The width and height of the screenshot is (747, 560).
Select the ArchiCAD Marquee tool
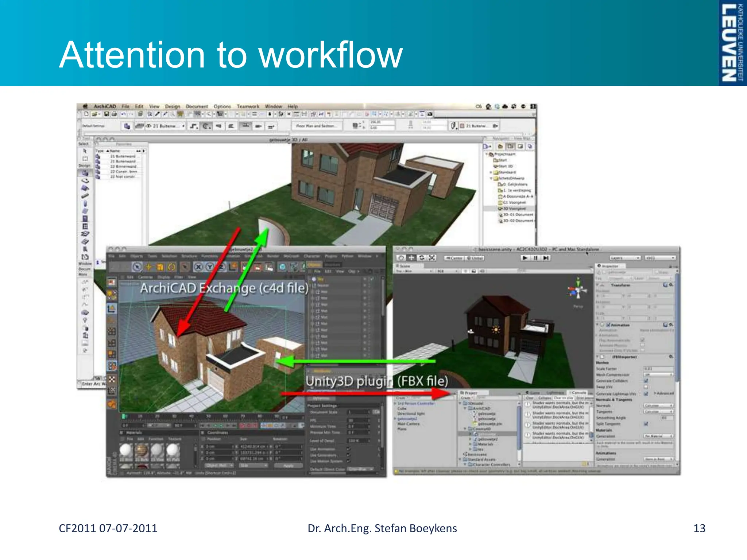[85, 159]
